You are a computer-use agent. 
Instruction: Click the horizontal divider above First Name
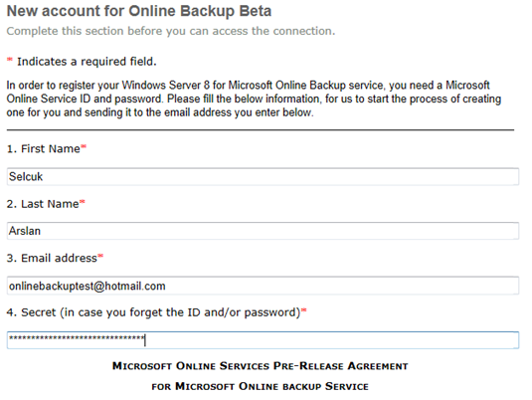coord(261,129)
